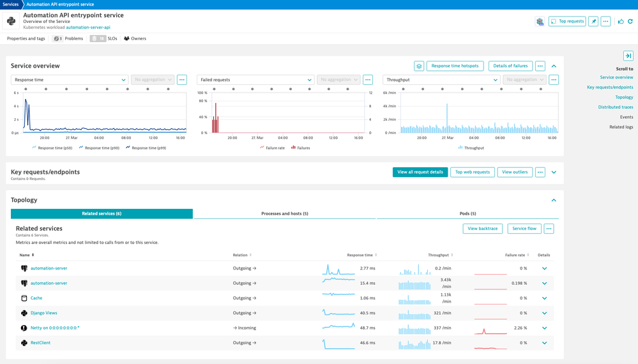
Task: Sort related services by Response time
Action: [x=361, y=255]
